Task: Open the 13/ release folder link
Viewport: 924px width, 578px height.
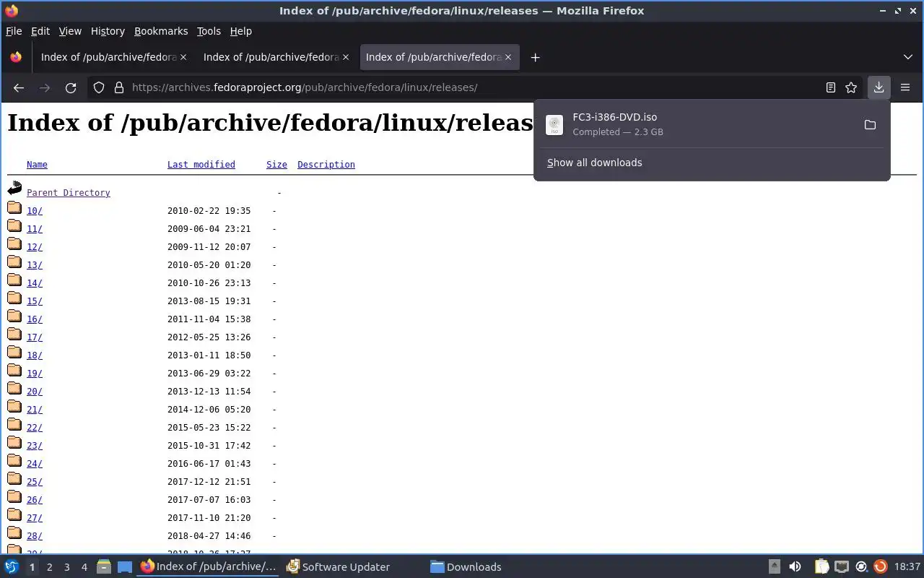Action: pos(35,265)
